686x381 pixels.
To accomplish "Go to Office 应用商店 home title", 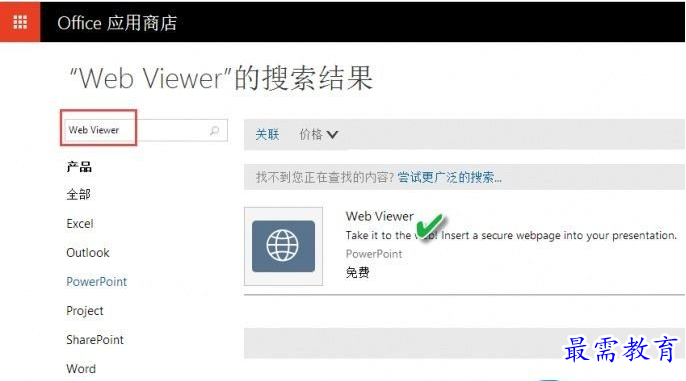I will click(117, 23).
